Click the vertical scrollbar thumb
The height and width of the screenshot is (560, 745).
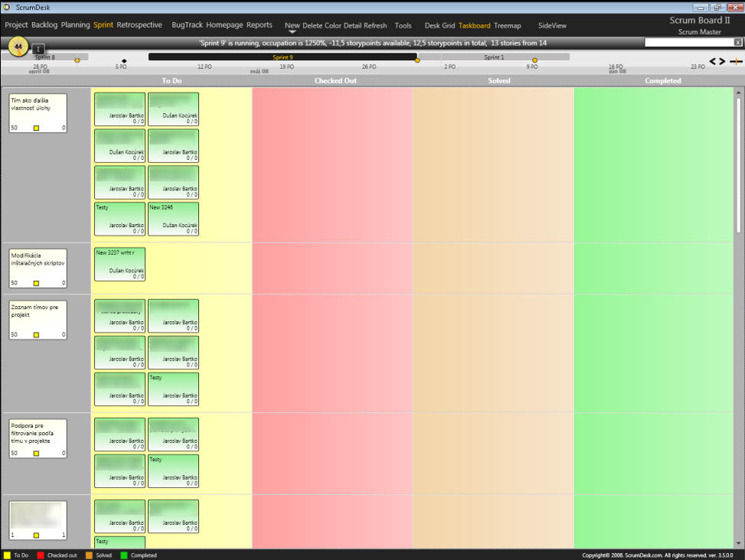[738, 165]
